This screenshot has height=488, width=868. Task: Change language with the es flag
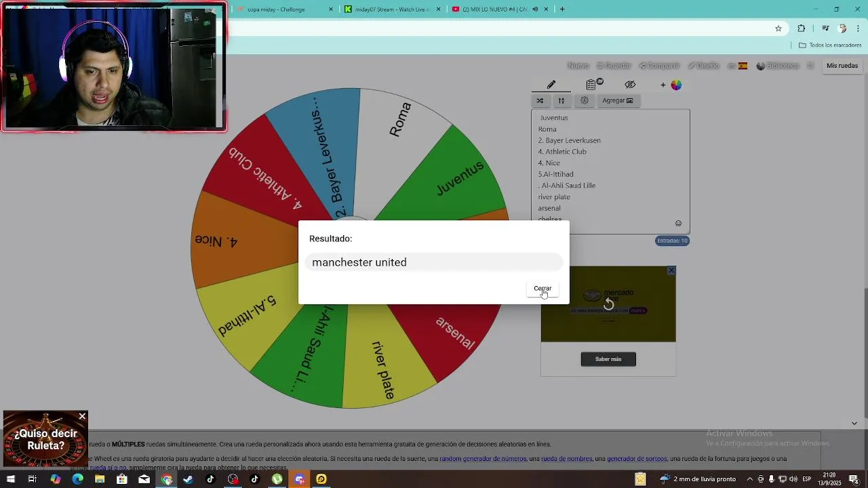(x=737, y=66)
